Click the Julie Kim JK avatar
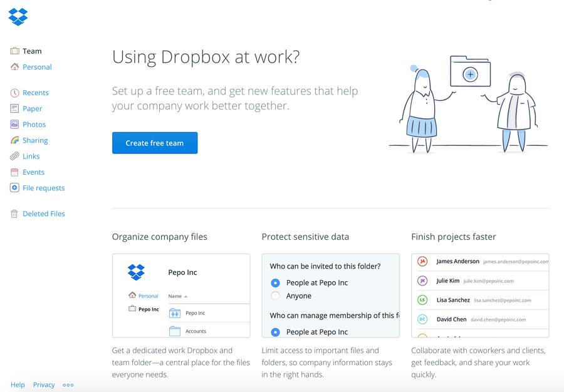 pyautogui.click(x=422, y=281)
